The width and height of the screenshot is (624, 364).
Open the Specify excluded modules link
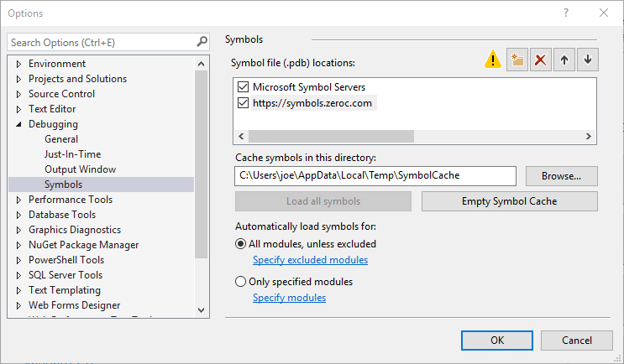click(310, 260)
